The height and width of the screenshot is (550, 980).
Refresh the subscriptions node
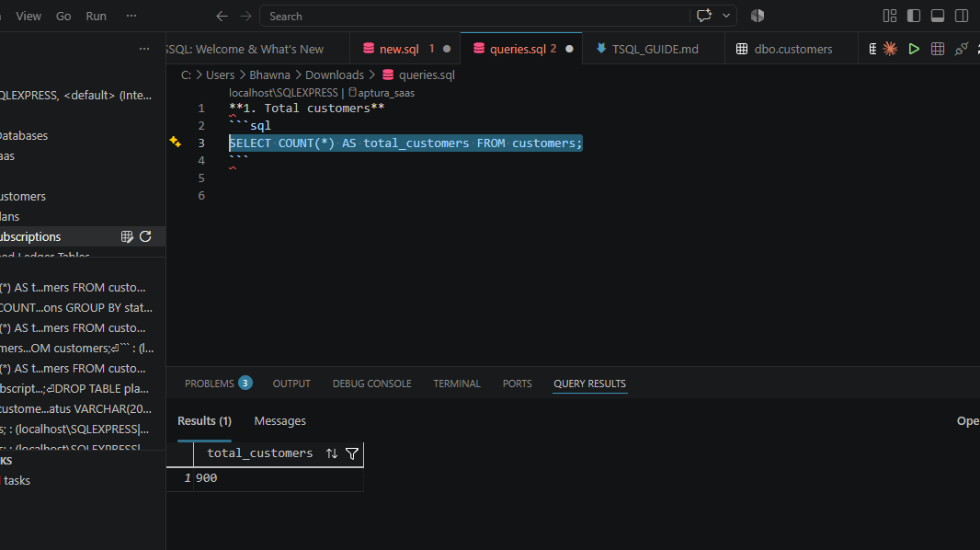[x=145, y=236]
